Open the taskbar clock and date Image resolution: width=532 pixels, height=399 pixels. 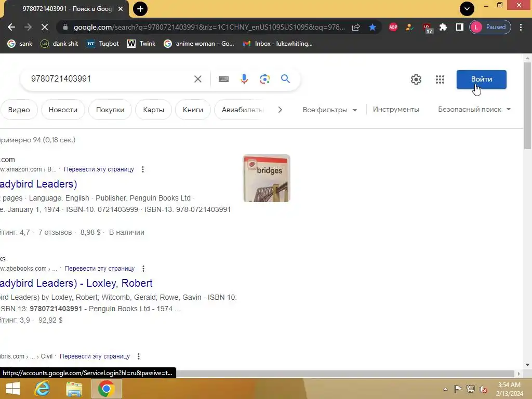(509, 389)
